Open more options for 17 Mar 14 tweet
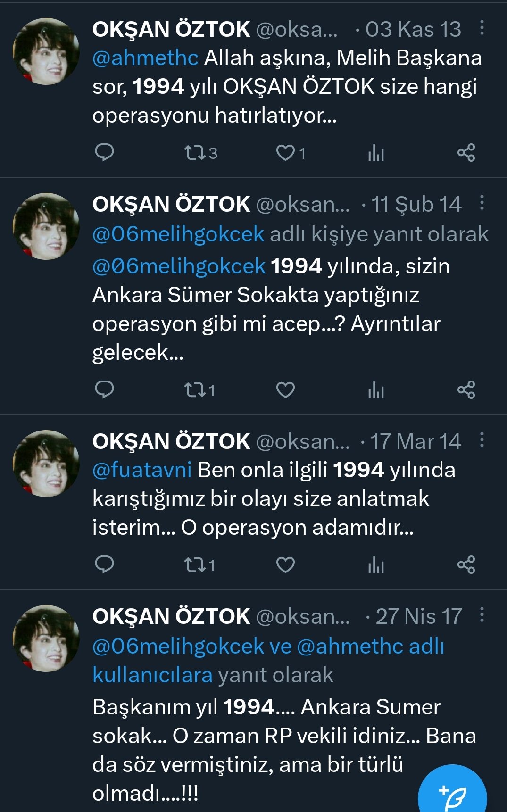Image resolution: width=507 pixels, height=812 pixels. click(482, 440)
